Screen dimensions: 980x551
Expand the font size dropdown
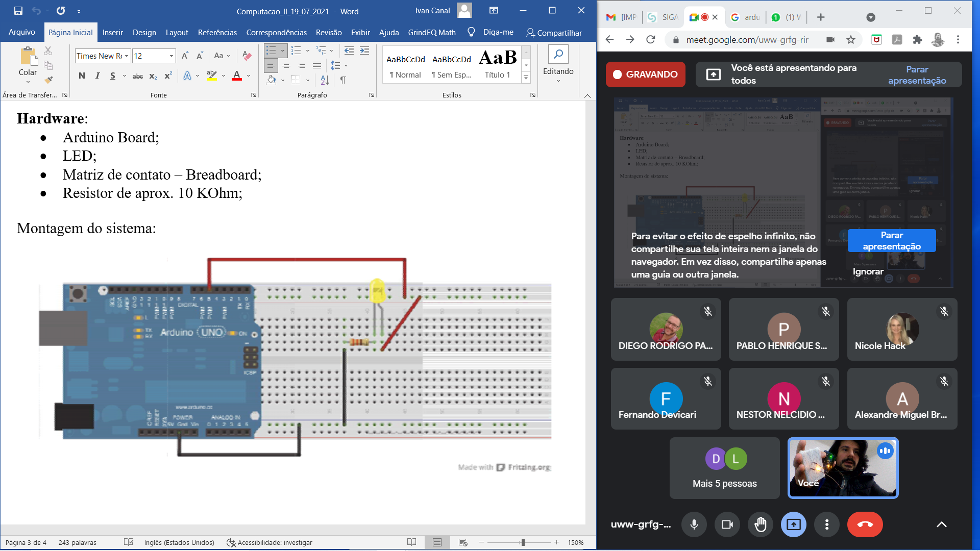click(x=171, y=56)
